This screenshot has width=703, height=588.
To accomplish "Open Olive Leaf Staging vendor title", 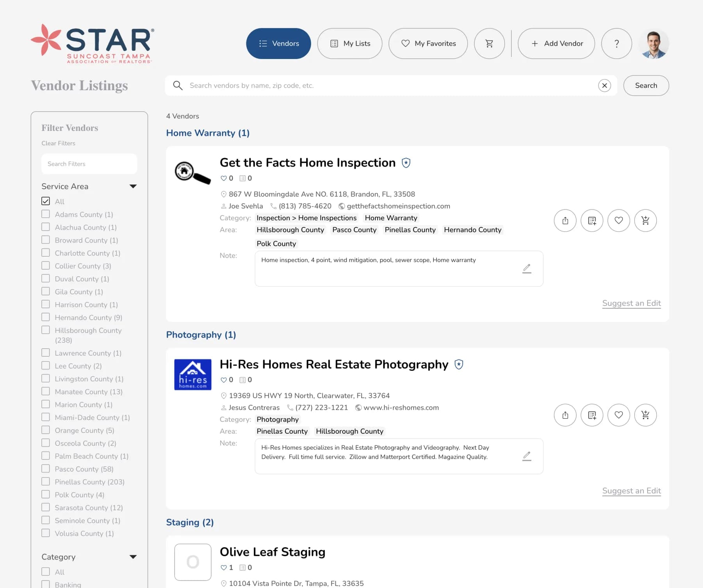I will click(x=272, y=552).
